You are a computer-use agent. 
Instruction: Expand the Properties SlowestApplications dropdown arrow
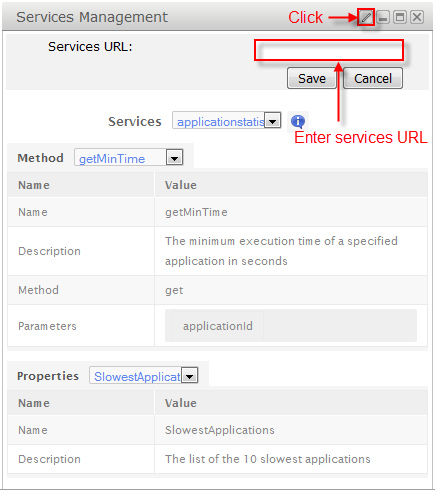pos(190,376)
